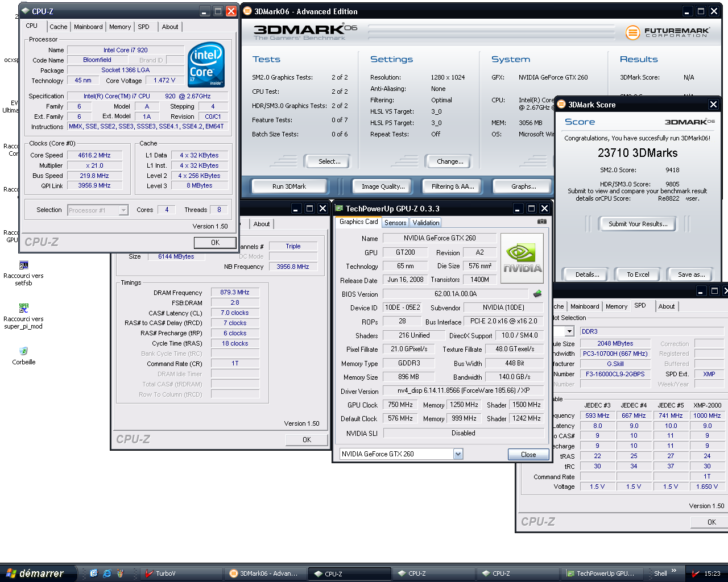This screenshot has height=582, width=728.
Task: Select the Graphics Card tab in GPU-Z
Action: pyautogui.click(x=358, y=222)
